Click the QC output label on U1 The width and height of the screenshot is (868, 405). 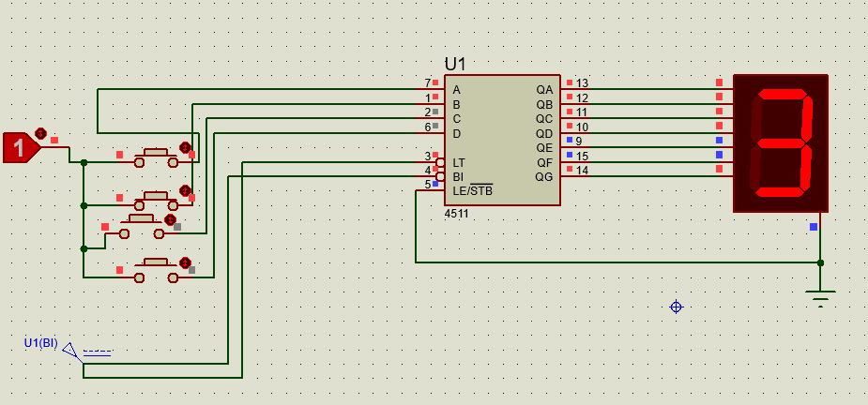pyautogui.click(x=544, y=119)
